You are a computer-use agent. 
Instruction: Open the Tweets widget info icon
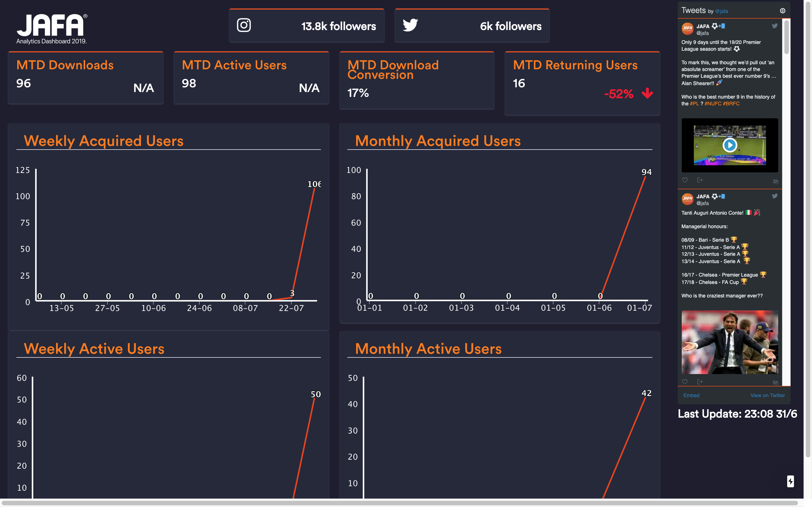click(x=782, y=11)
